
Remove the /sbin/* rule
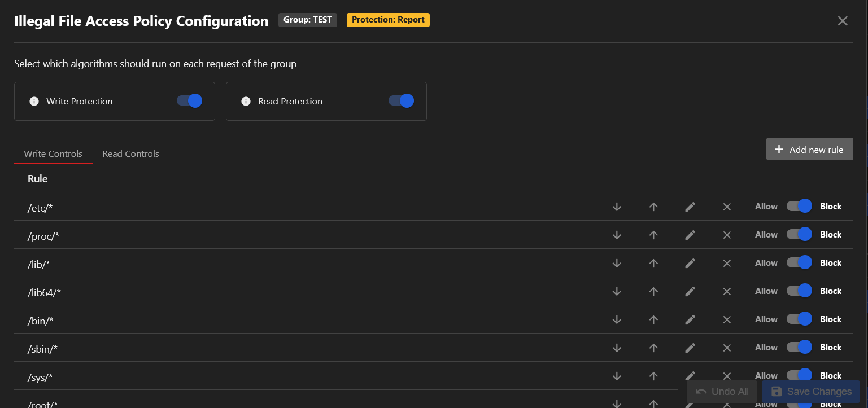click(727, 348)
